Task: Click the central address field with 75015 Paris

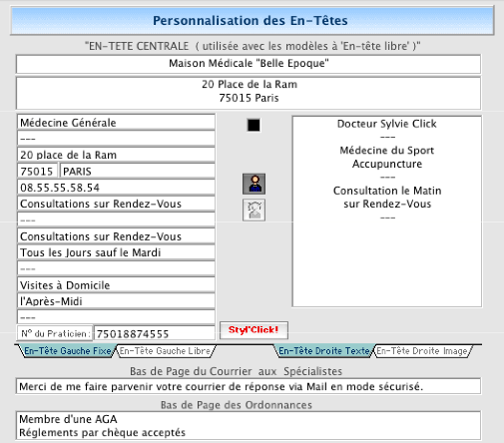Action: 249,93
